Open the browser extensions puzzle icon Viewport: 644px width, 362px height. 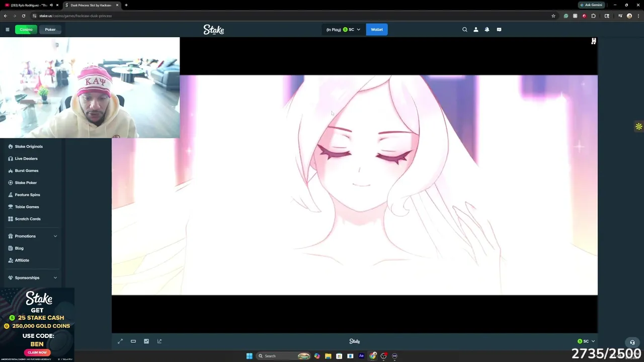[x=593, y=16]
